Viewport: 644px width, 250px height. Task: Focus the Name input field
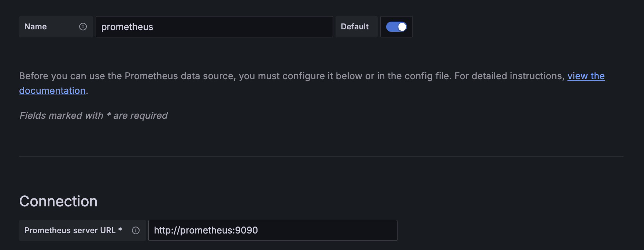[x=214, y=27]
